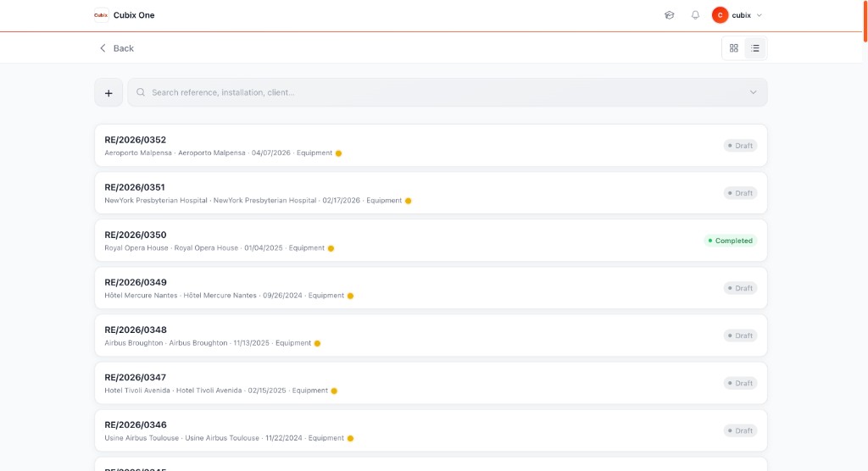Click date 01/04/2025 in Opera House row
This screenshot has width=868, height=471.
tap(264, 248)
